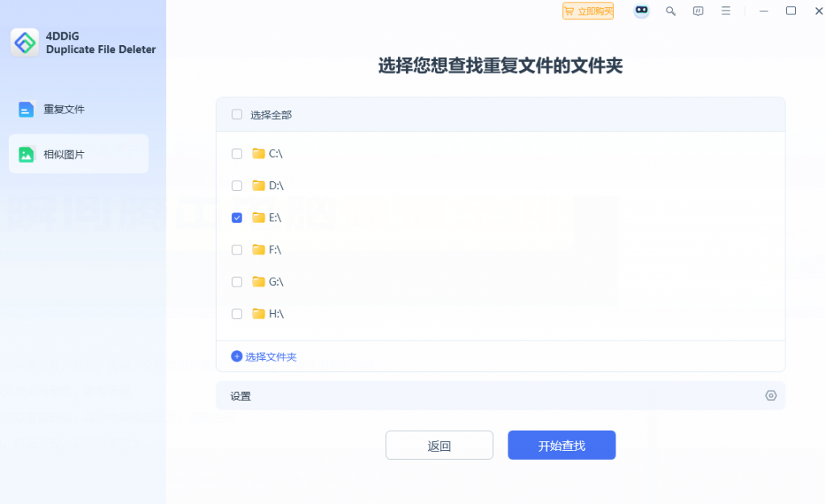Click 选择文件夹 to add a folder
This screenshot has width=825, height=504.
click(264, 357)
